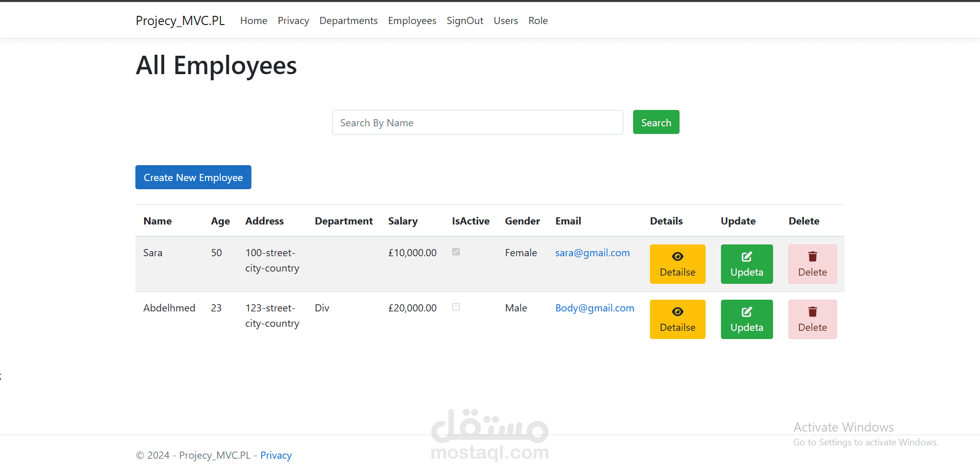Click the IsActive column header
This screenshot has height=472, width=980.
471,221
